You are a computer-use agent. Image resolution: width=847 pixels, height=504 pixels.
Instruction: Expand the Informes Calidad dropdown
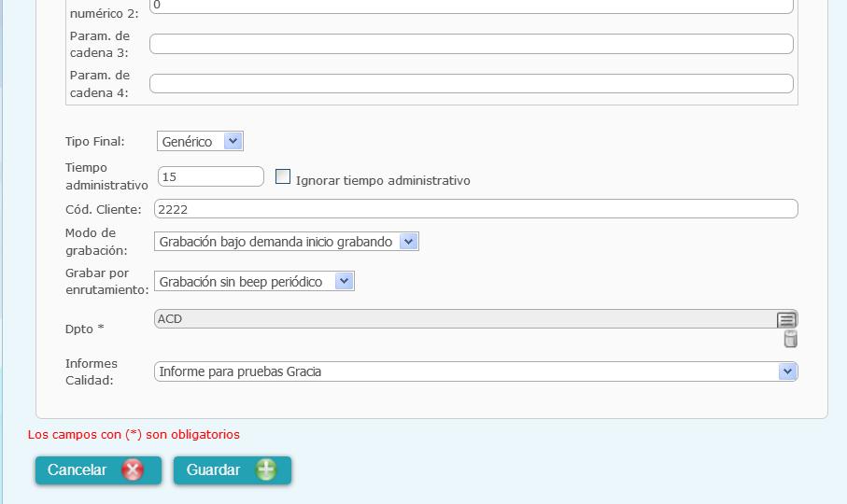click(x=476, y=371)
